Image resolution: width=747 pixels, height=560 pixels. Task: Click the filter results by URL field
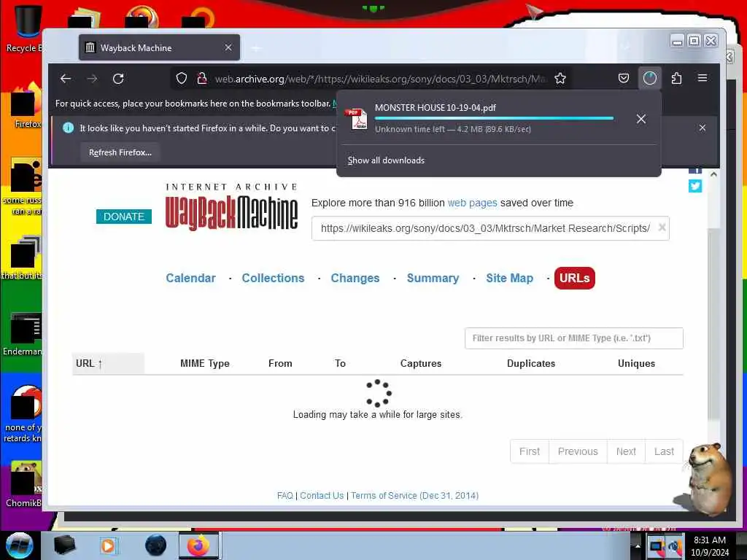pos(573,338)
